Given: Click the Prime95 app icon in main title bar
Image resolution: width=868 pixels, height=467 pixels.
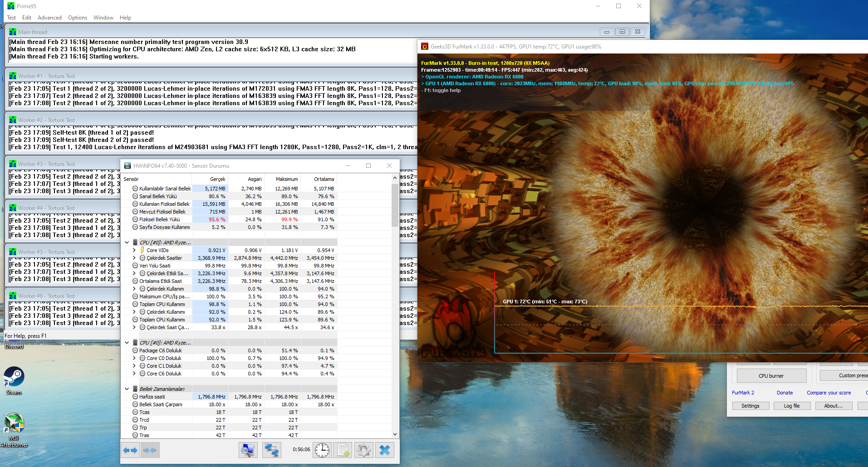Looking at the screenshot, I should (x=11, y=6).
